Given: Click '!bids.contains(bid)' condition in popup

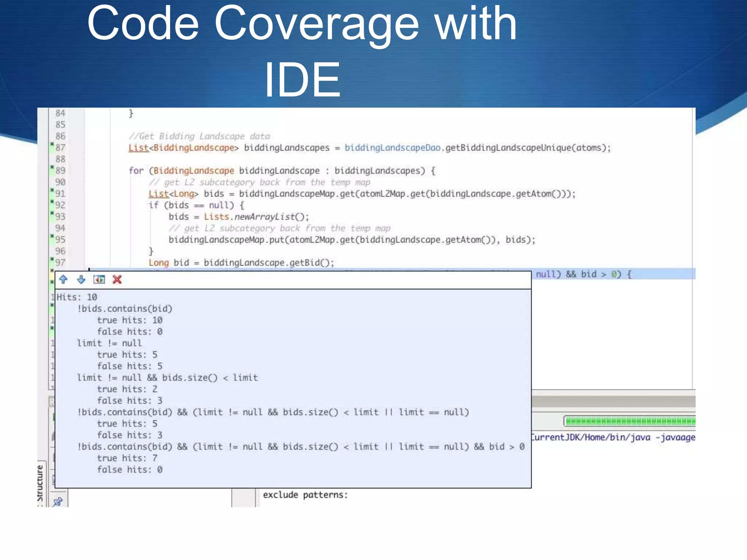Looking at the screenshot, I should click(125, 309).
